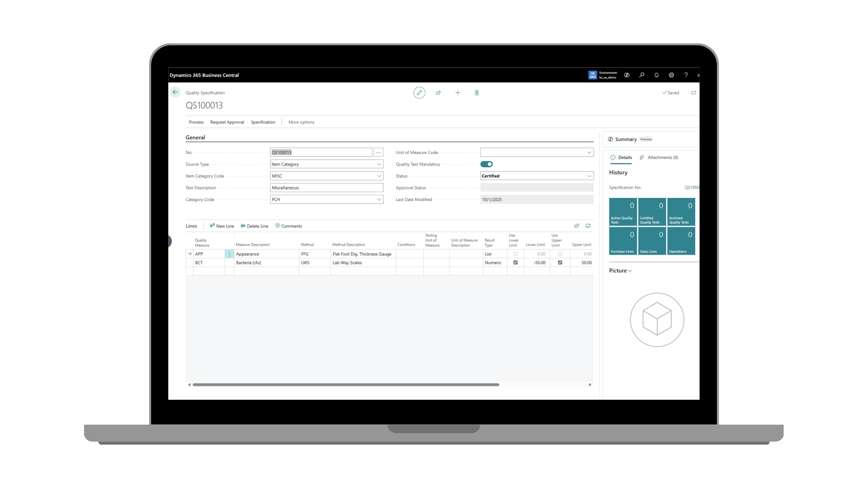Click the horizontal scrollbar under the Lines grid
868x488 pixels.
point(346,385)
